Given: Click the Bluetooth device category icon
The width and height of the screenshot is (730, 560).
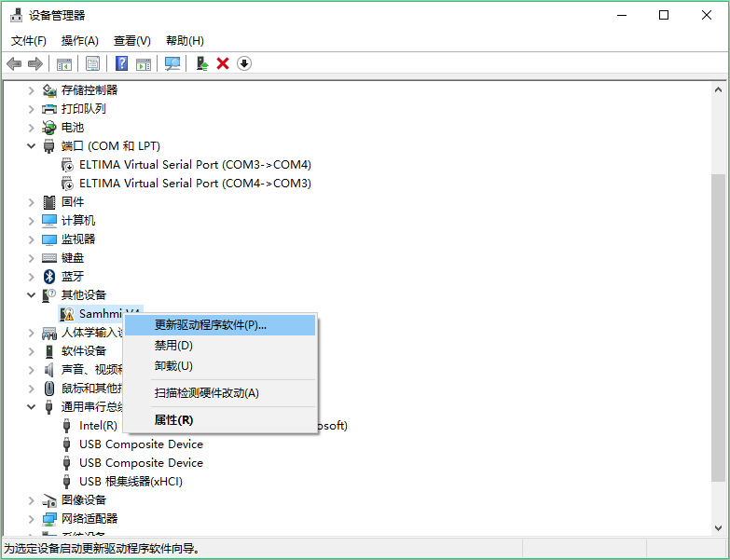Looking at the screenshot, I should [49, 276].
